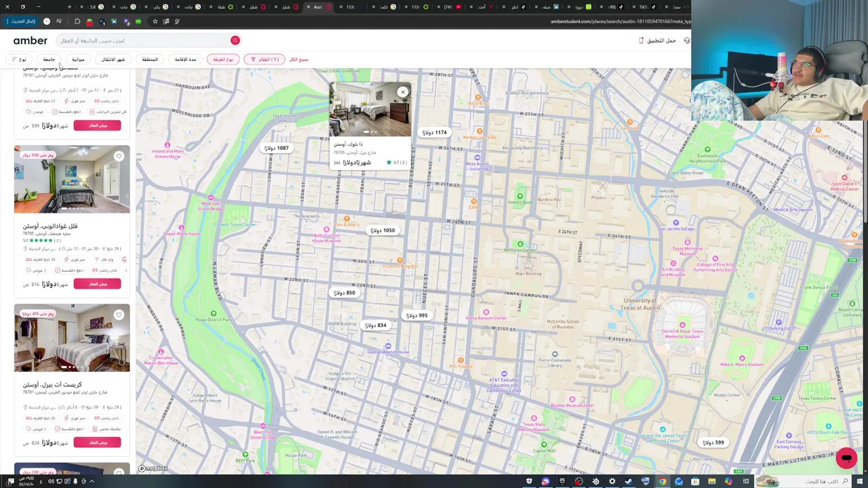The image size is (868, 488).
Task: Close the map property popup card
Action: pos(403,91)
